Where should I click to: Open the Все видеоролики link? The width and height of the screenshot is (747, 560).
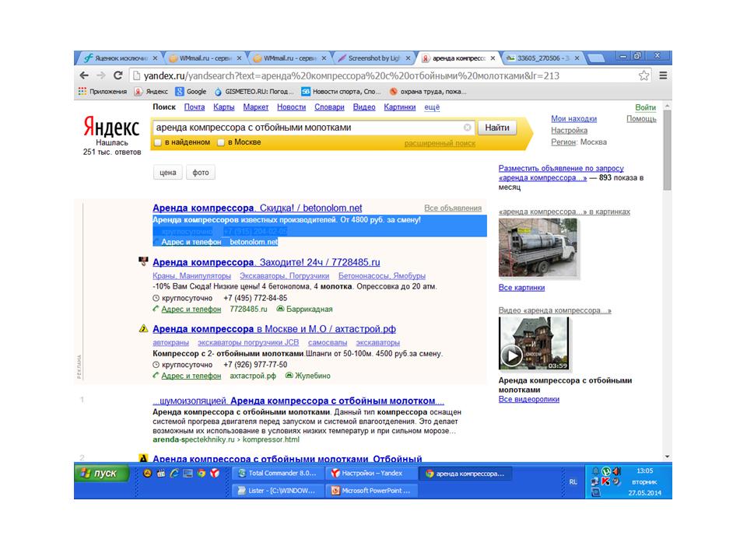click(529, 399)
